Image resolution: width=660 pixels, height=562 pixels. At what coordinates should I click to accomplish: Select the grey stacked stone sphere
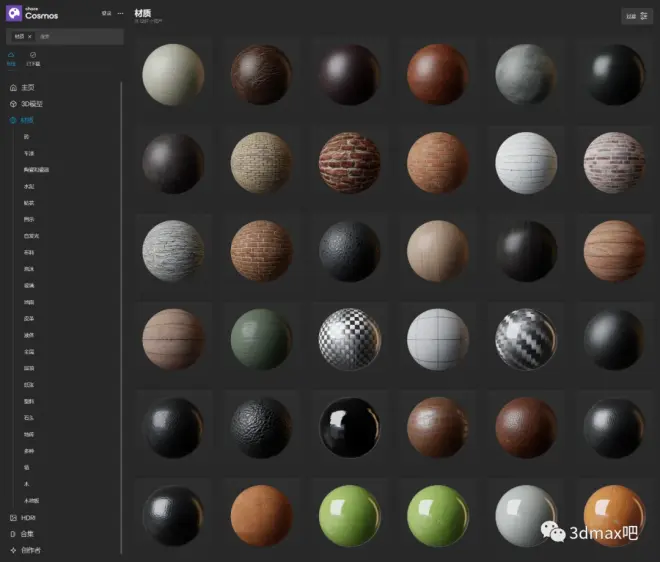tap(173, 251)
